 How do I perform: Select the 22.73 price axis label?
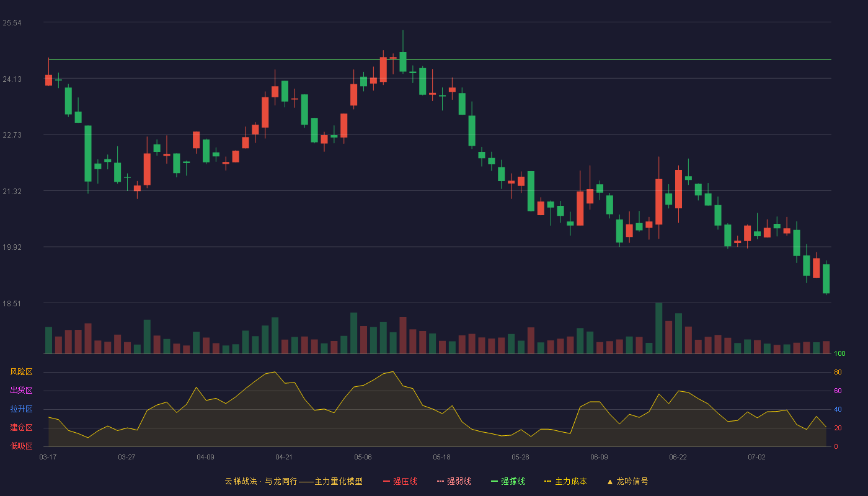[12, 135]
